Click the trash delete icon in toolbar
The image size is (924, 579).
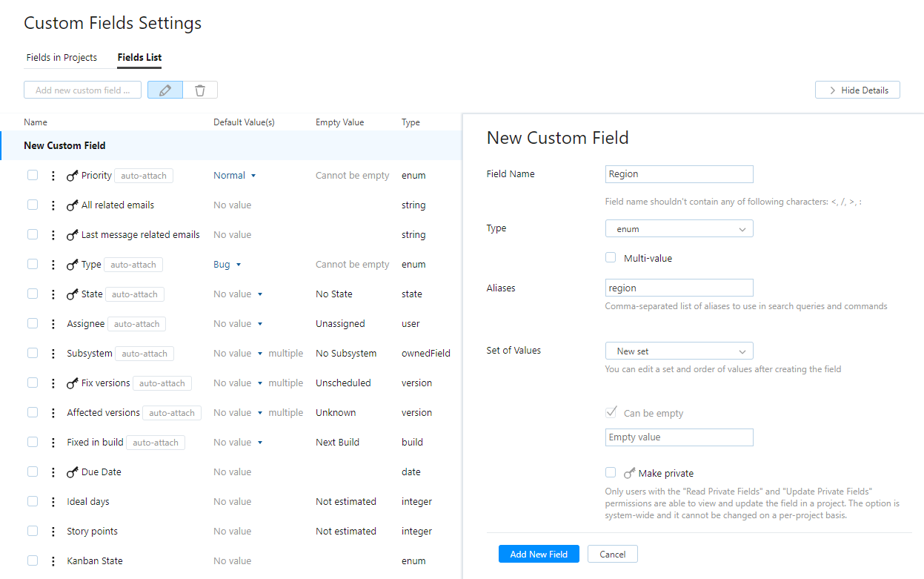(x=200, y=90)
